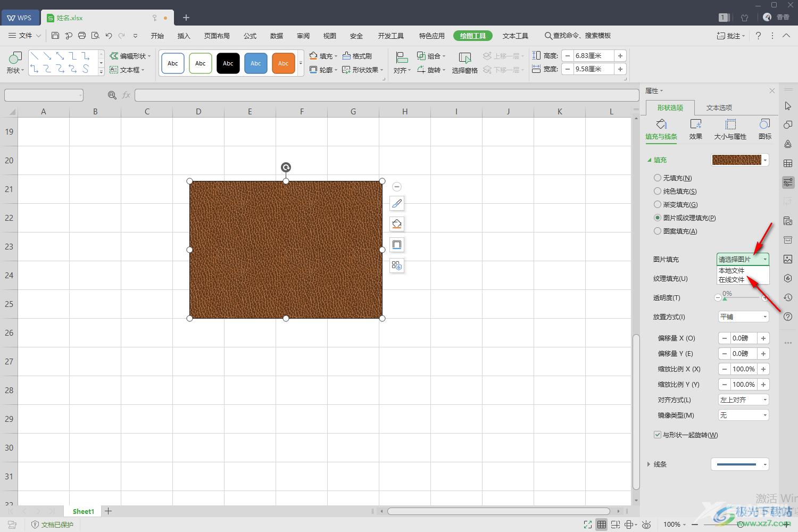Click 编辑形状 edit shape button
This screenshot has width=798, height=532.
[130, 56]
